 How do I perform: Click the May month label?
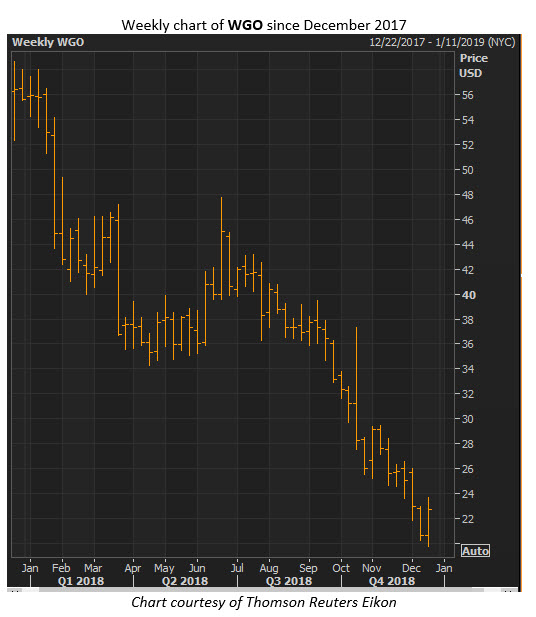point(164,569)
